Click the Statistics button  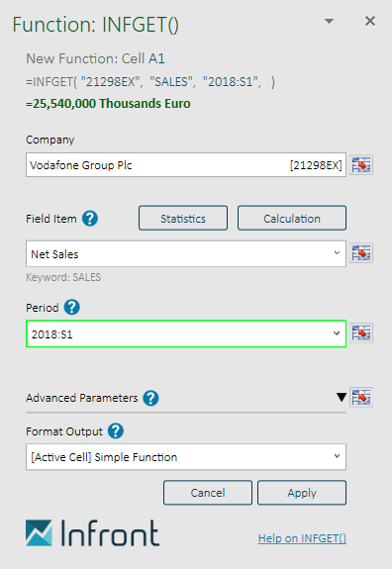coord(183,218)
